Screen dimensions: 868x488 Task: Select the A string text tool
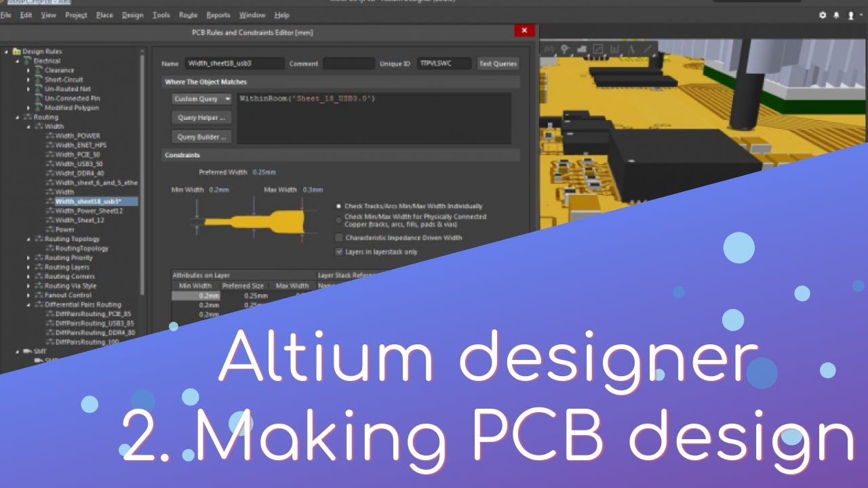click(x=631, y=49)
